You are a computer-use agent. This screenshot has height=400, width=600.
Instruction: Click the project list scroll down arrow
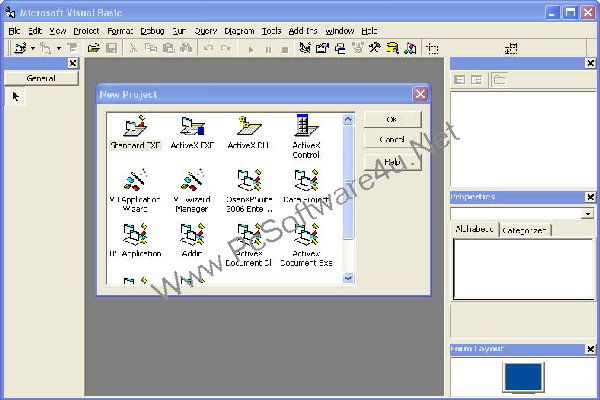348,278
